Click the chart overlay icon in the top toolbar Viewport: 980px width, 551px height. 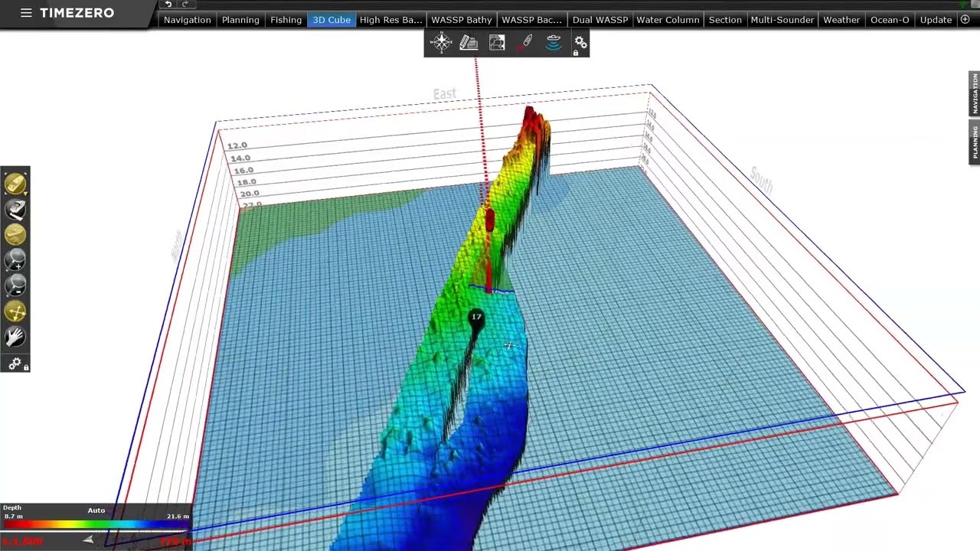pos(497,43)
